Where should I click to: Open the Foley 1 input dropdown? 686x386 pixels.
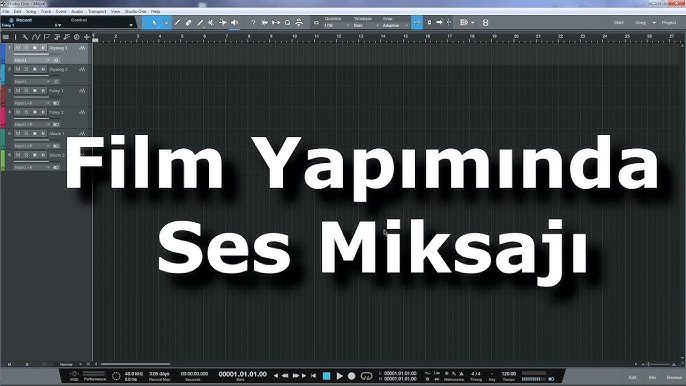click(33, 103)
